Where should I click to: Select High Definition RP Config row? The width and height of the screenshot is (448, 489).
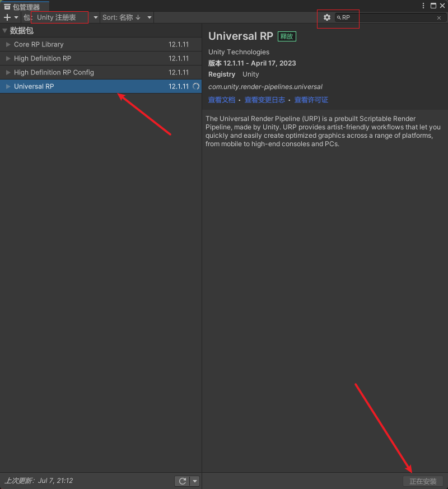click(x=101, y=72)
